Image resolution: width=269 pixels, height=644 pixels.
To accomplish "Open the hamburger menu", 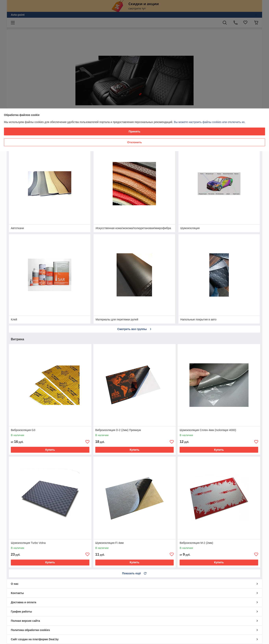I will click(13, 22).
